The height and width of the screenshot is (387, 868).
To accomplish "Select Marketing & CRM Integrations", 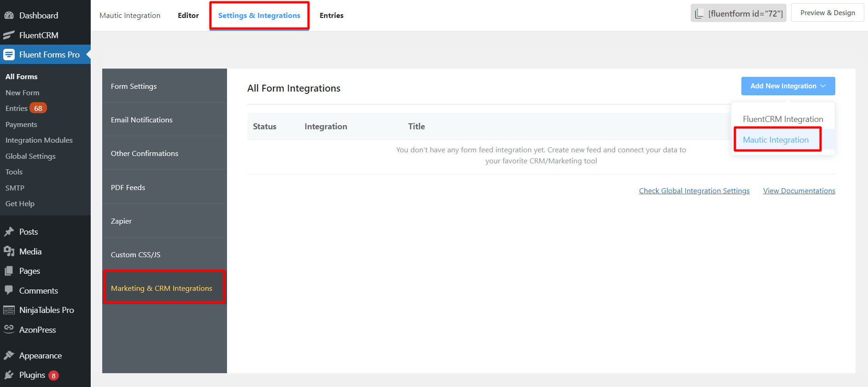I will (x=164, y=288).
